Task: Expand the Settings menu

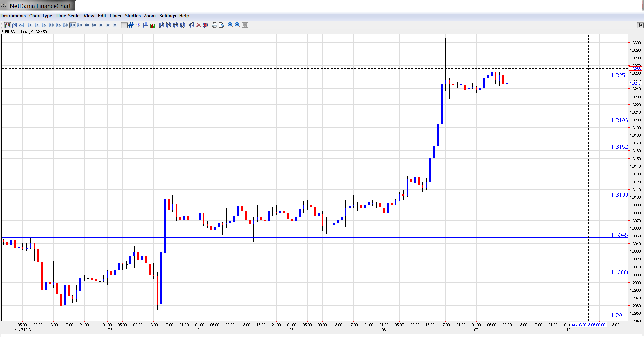Action: tap(167, 16)
